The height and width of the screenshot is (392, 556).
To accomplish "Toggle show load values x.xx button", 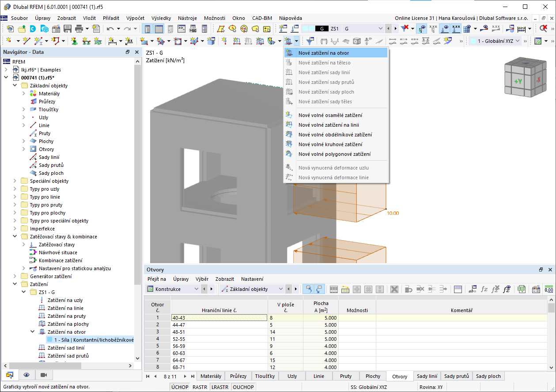I will click(456, 29).
